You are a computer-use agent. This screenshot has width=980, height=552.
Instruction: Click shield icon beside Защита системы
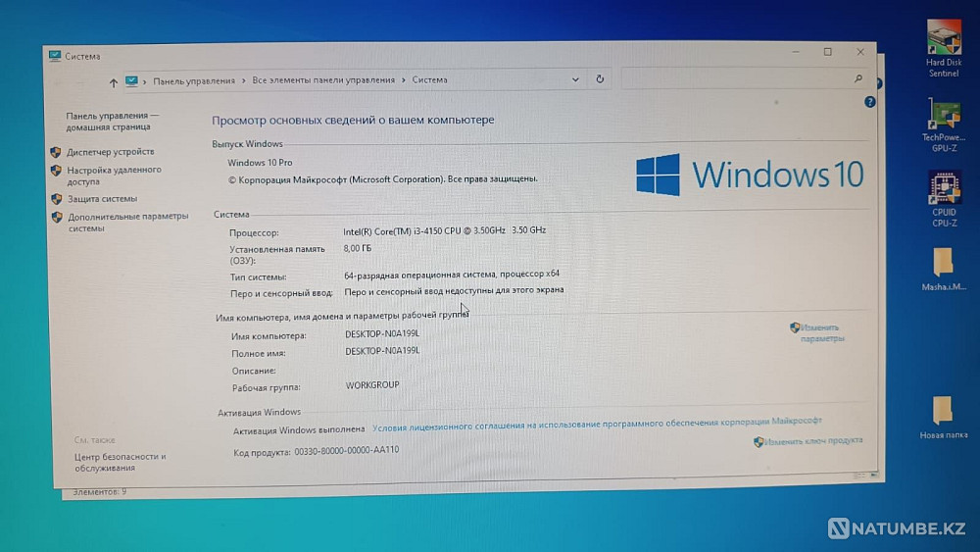coord(56,199)
